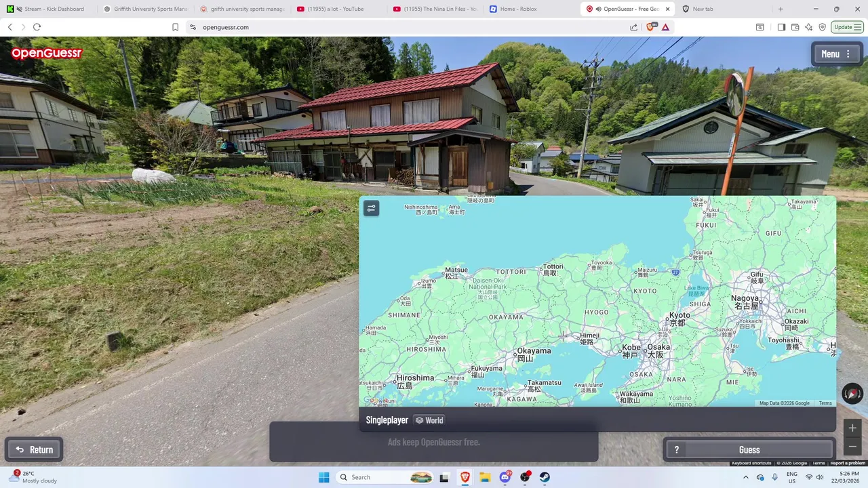Open Leo AI sparkle icon

808,27
